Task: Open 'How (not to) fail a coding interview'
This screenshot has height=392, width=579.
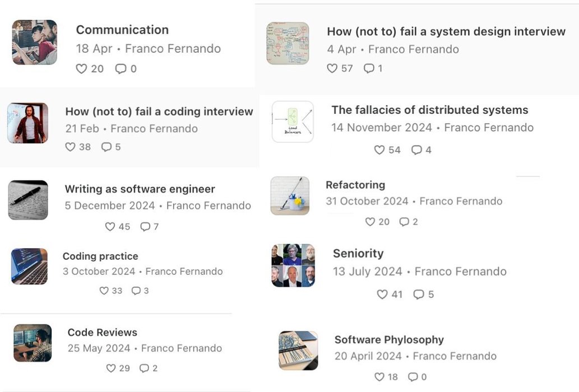Action: [159, 111]
